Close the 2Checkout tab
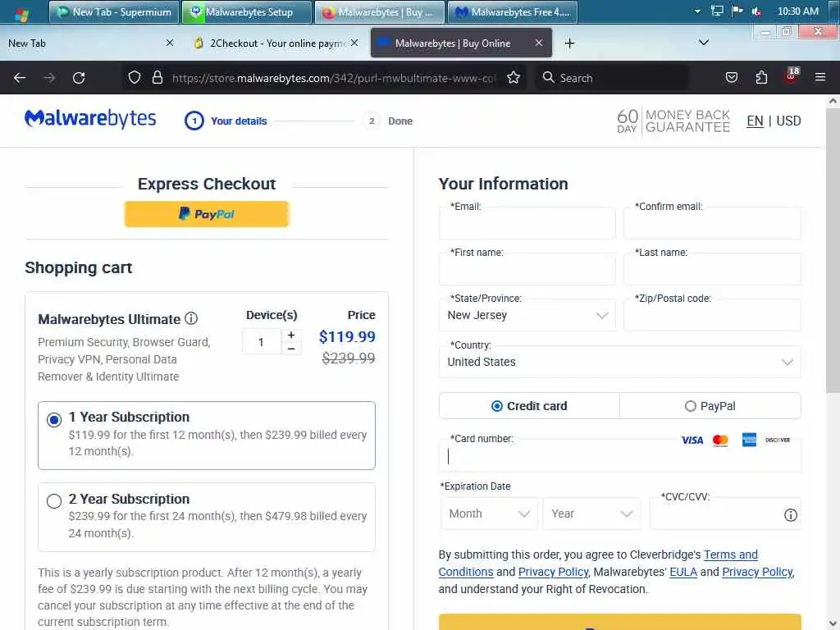The image size is (840, 630). (354, 43)
